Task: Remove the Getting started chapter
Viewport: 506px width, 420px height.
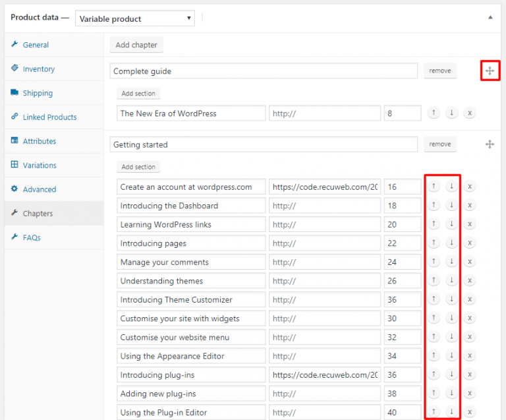Action: (x=440, y=144)
